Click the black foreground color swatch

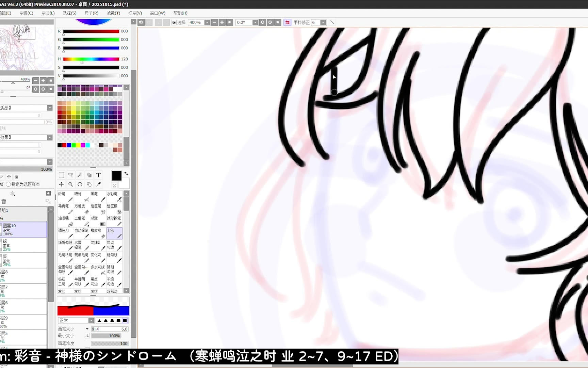pos(116,176)
